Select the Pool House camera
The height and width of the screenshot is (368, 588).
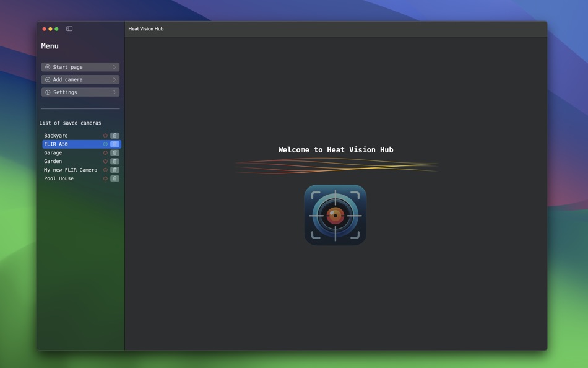(x=81, y=178)
